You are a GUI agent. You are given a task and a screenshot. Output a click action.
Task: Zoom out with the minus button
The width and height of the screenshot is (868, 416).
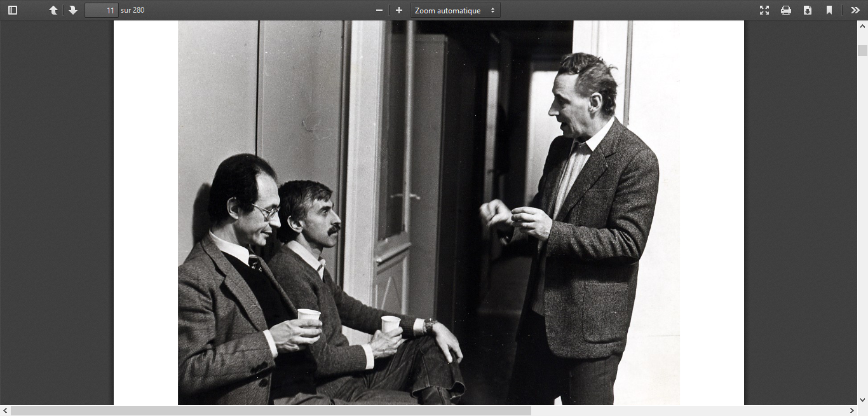379,10
